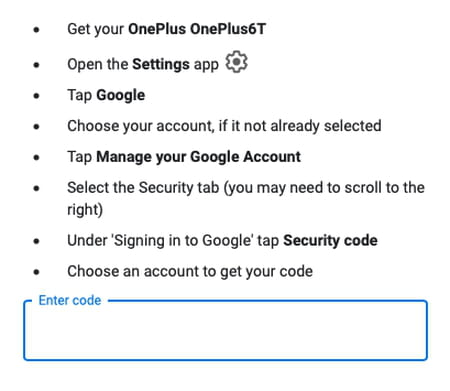Click inside the Enter code field
The image size is (450, 391).
click(225, 330)
